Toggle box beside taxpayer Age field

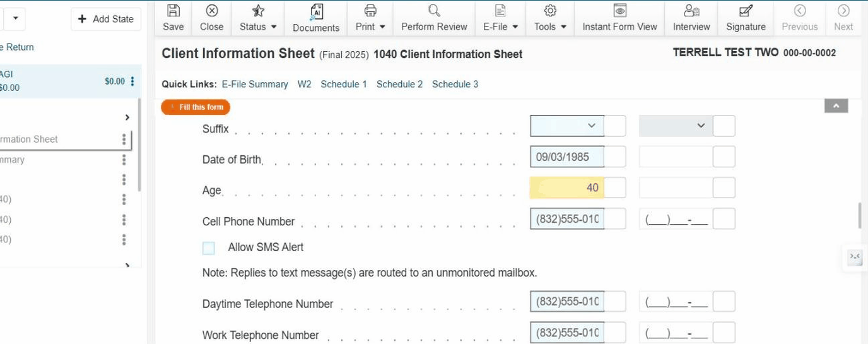point(615,187)
